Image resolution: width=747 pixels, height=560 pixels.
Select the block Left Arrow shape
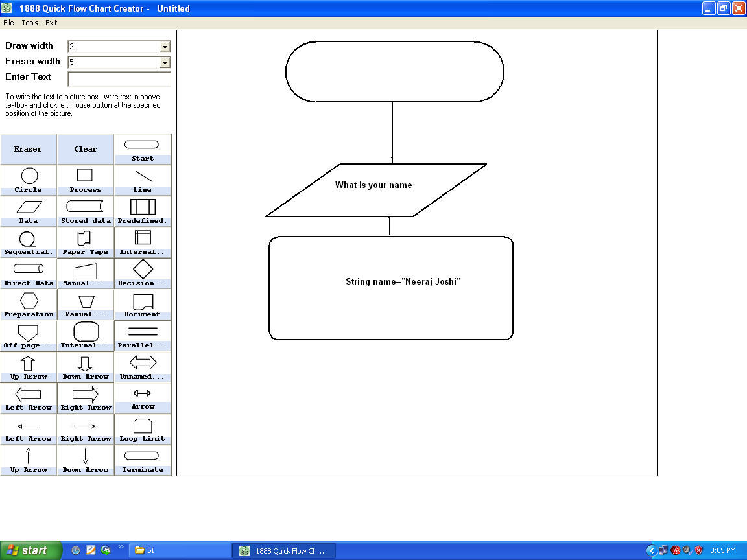[29, 398]
